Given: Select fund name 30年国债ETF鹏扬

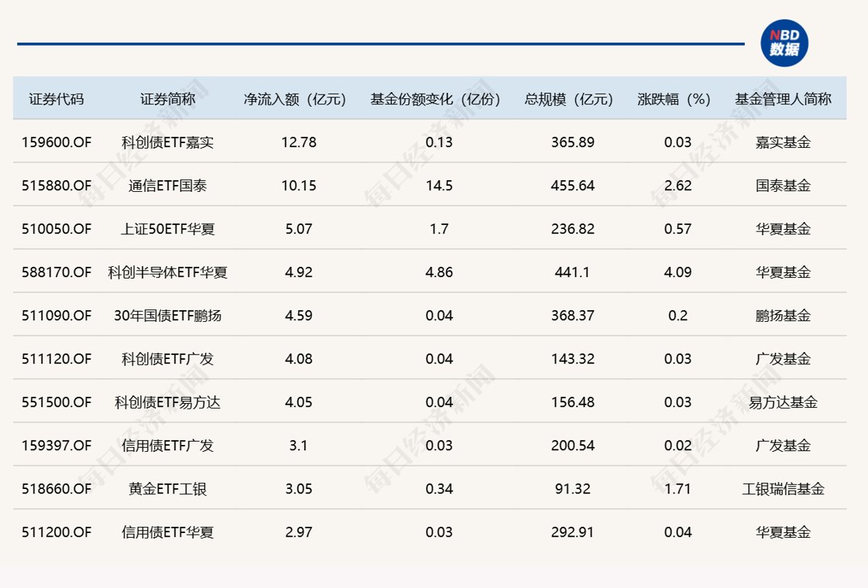Looking at the screenshot, I should click(168, 316).
